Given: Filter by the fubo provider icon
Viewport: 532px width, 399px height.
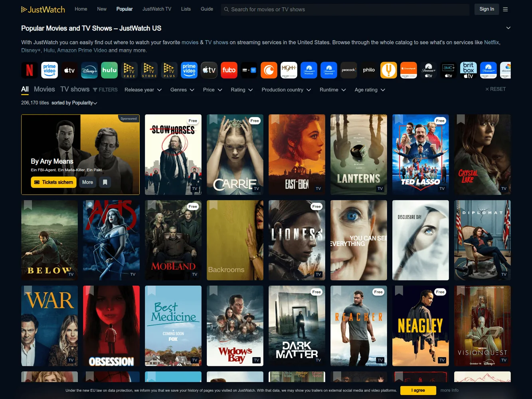Looking at the screenshot, I should (x=229, y=70).
